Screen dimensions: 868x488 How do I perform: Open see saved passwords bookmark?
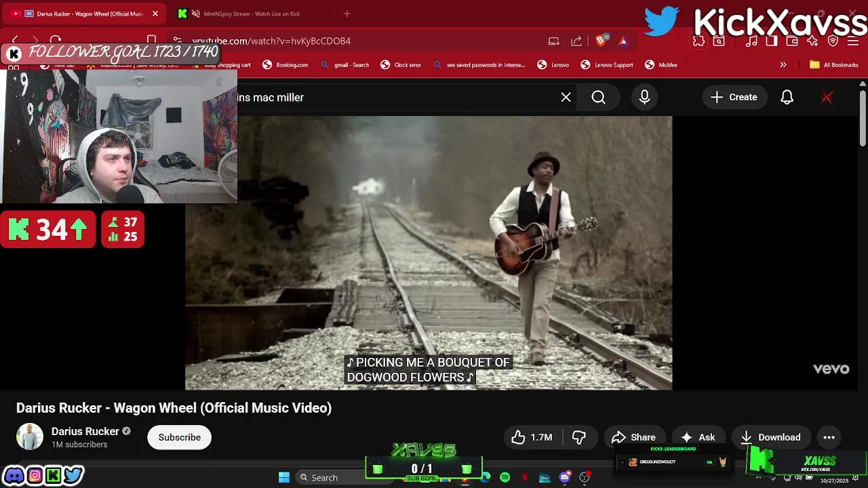coord(479,65)
